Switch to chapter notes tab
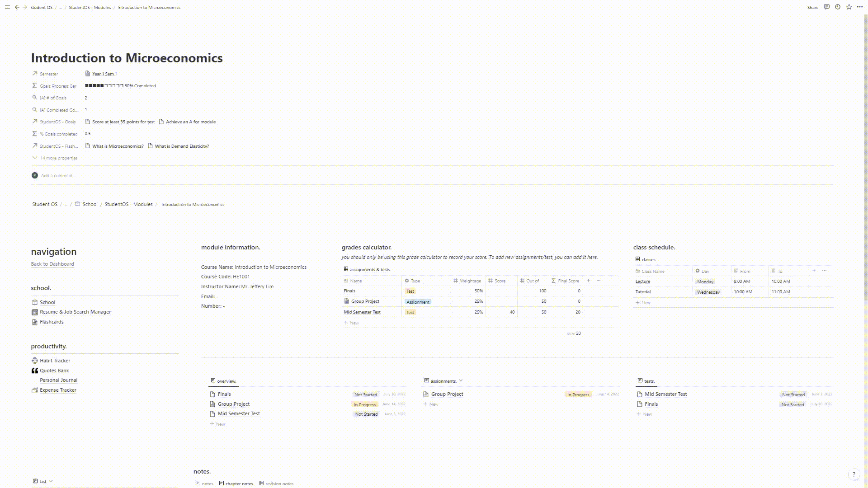This screenshot has width=868, height=488. pyautogui.click(x=239, y=483)
